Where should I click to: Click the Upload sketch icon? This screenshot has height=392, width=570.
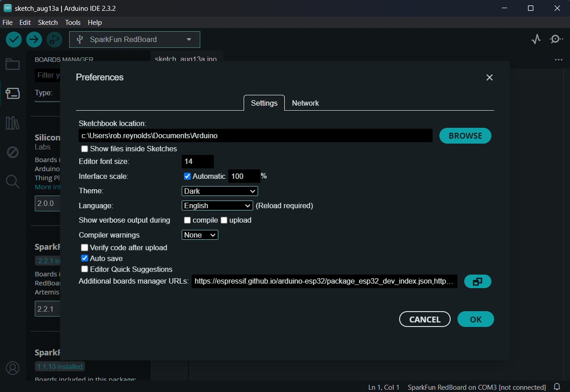coord(34,39)
